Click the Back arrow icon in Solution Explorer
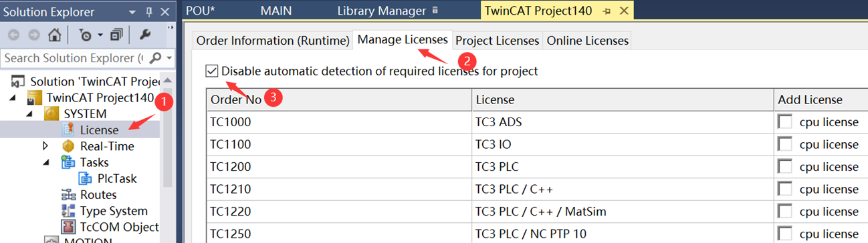Image resolution: width=868 pixels, height=243 pixels. 14,34
